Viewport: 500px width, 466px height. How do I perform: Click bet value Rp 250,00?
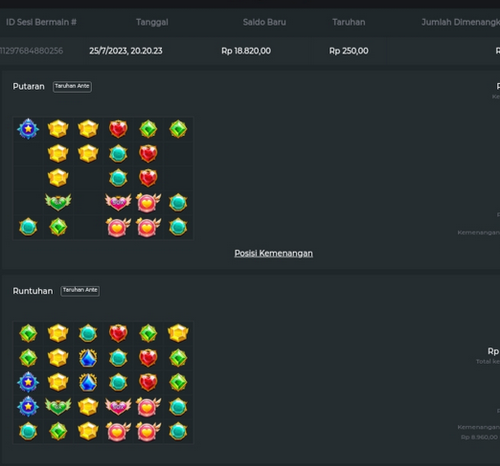tap(349, 51)
